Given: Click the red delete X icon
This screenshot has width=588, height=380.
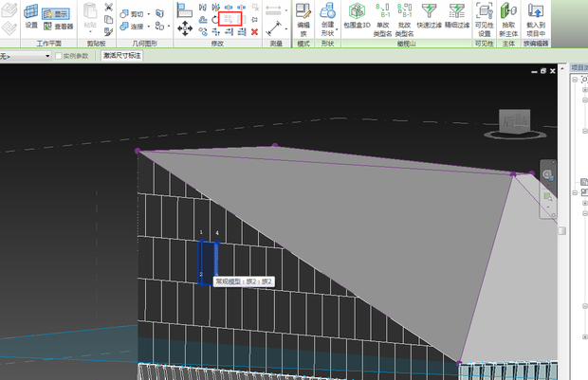Looking at the screenshot, I should [254, 31].
